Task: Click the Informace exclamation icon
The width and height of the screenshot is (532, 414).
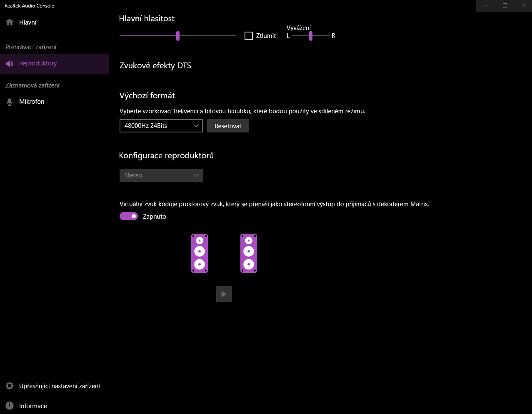Action: click(x=10, y=406)
